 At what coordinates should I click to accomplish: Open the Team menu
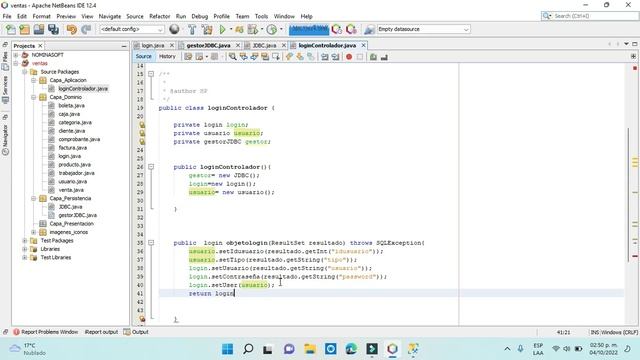click(242, 16)
